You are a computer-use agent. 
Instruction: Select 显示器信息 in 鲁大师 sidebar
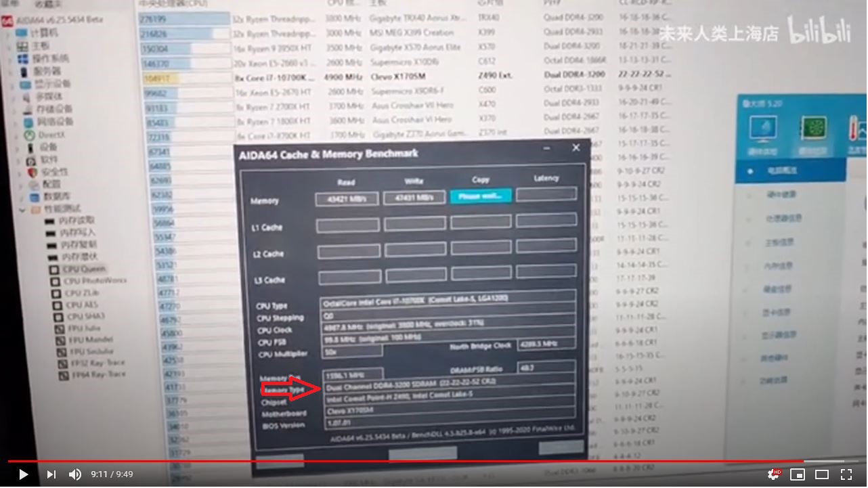coord(779,334)
